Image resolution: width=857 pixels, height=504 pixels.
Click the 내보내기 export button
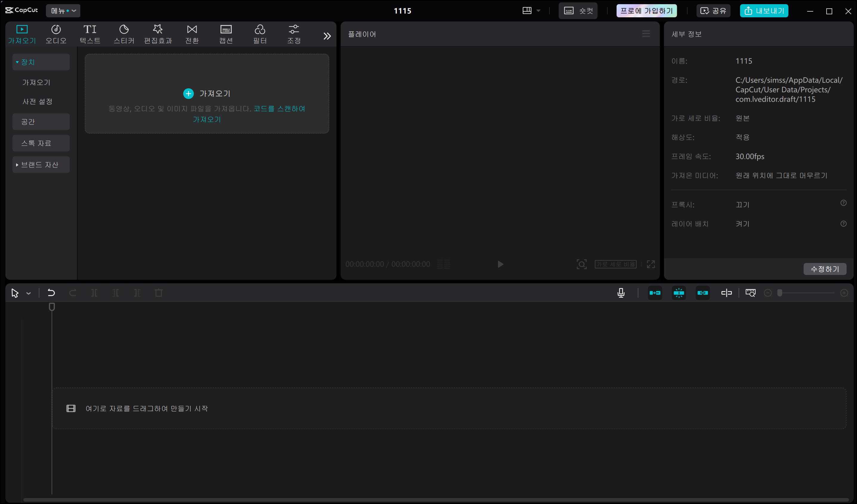pyautogui.click(x=764, y=11)
